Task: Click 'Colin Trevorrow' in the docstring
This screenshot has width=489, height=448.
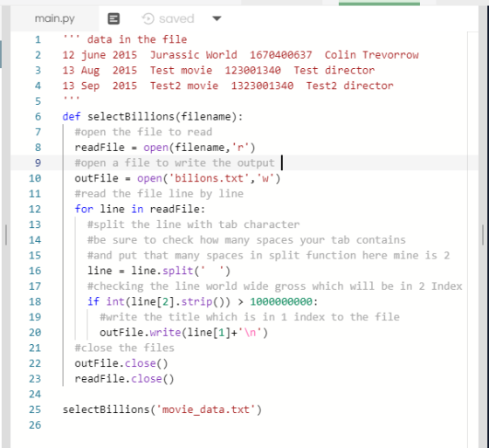Action: [x=371, y=55]
